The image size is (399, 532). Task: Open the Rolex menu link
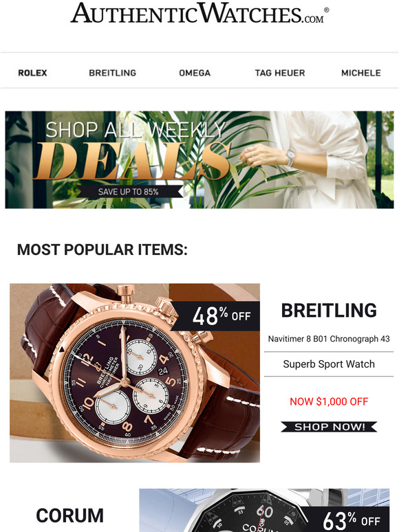click(x=32, y=73)
